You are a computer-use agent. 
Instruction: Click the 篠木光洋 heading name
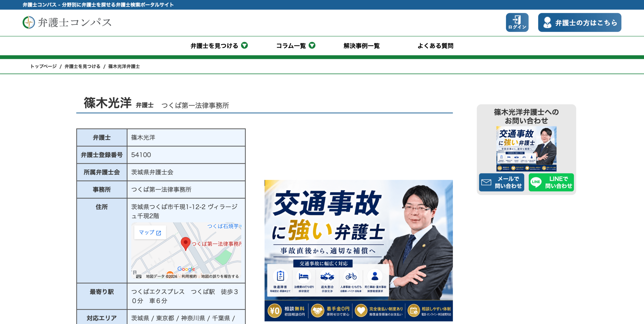[x=108, y=103]
